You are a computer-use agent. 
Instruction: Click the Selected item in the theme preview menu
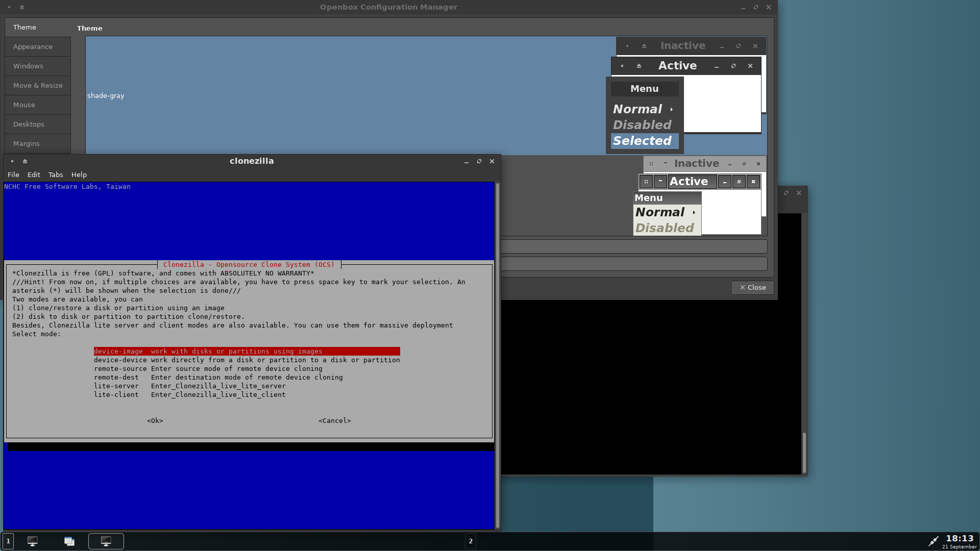645,141
